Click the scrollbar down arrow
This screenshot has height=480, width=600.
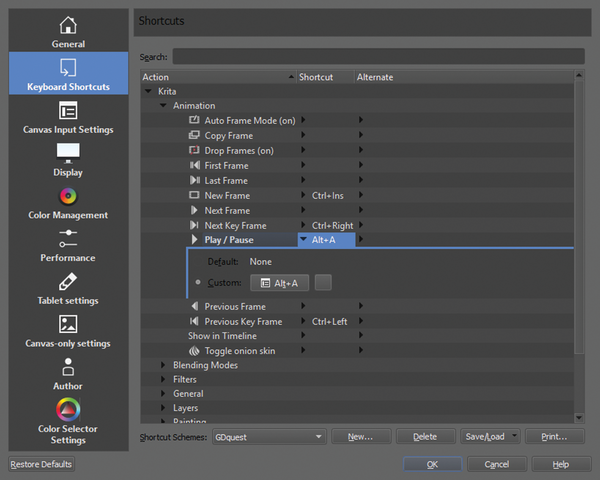pos(579,418)
